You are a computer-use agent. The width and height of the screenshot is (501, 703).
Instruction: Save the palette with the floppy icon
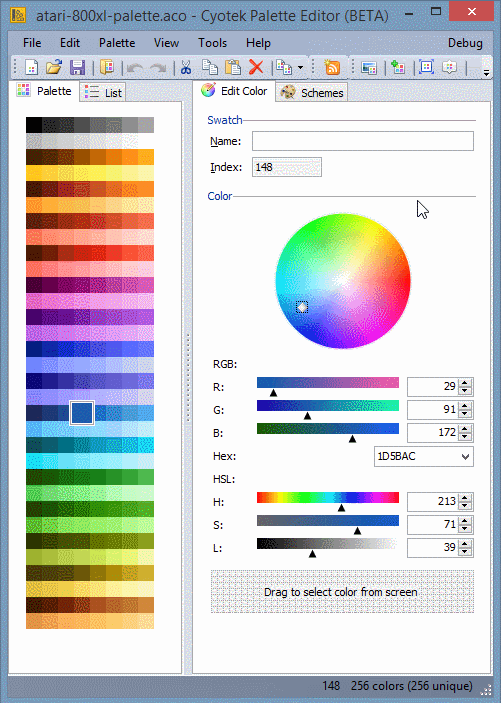78,67
